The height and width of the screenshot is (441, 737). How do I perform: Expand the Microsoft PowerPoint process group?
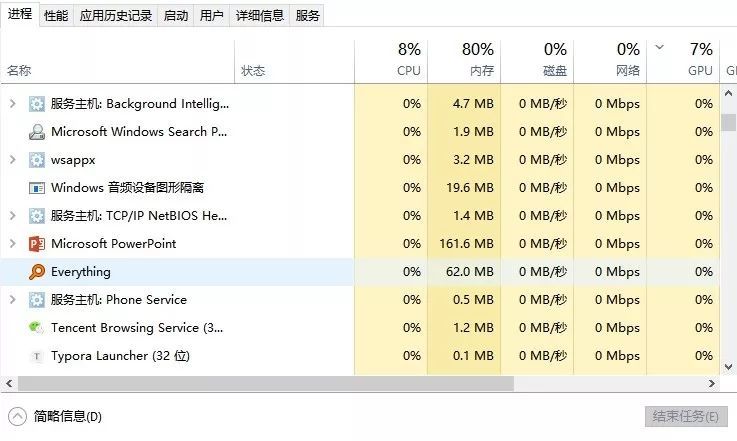[x=13, y=244]
